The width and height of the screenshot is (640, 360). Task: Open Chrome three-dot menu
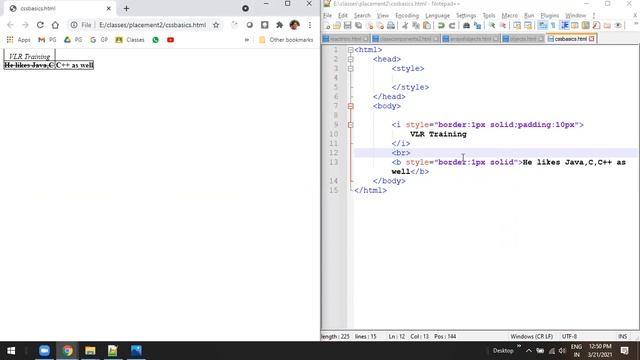[310, 25]
